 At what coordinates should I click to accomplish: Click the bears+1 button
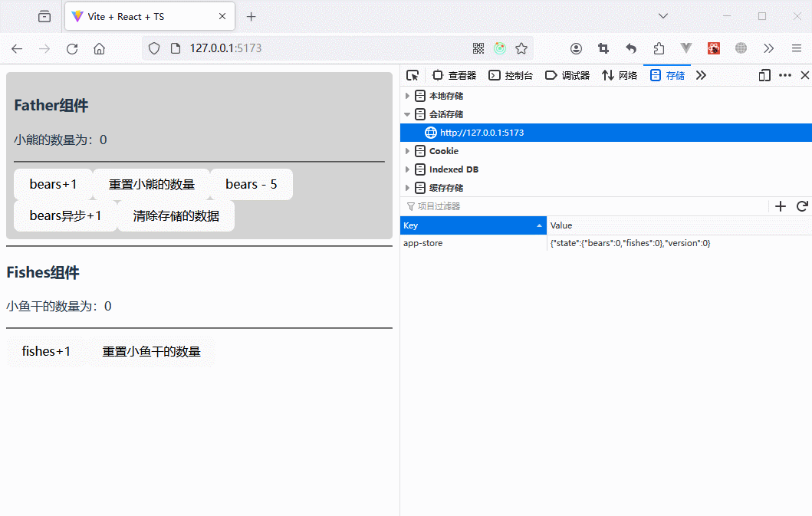53,184
